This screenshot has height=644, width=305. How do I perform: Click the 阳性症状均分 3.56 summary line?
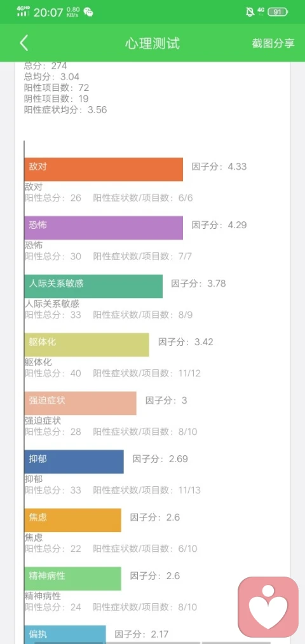[x=65, y=109]
